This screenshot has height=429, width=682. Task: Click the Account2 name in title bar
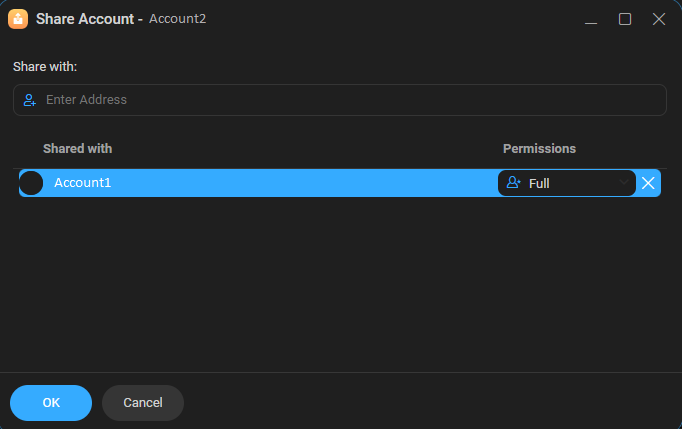[x=178, y=19]
